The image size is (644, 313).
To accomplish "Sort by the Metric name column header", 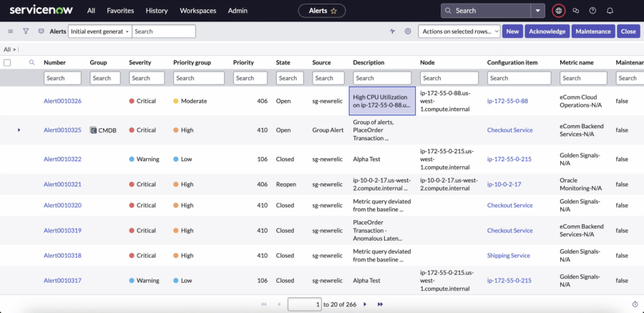I will pos(576,62).
